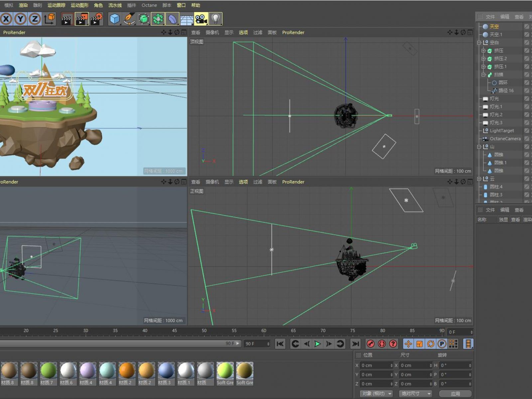Click render to picture viewer icon
This screenshot has width=532, height=399.
click(82, 19)
